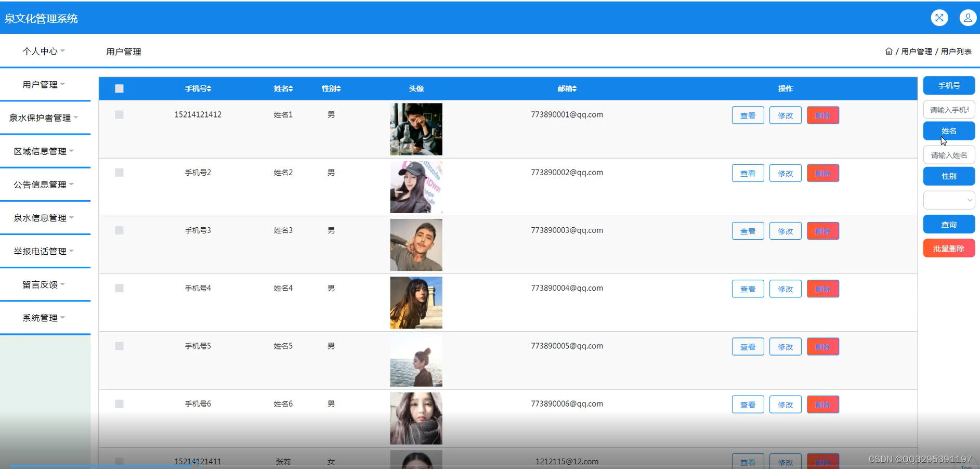Viewport: 980px width, 469px height.
Task: Click 查看 for 姓名4 row
Action: click(748, 289)
